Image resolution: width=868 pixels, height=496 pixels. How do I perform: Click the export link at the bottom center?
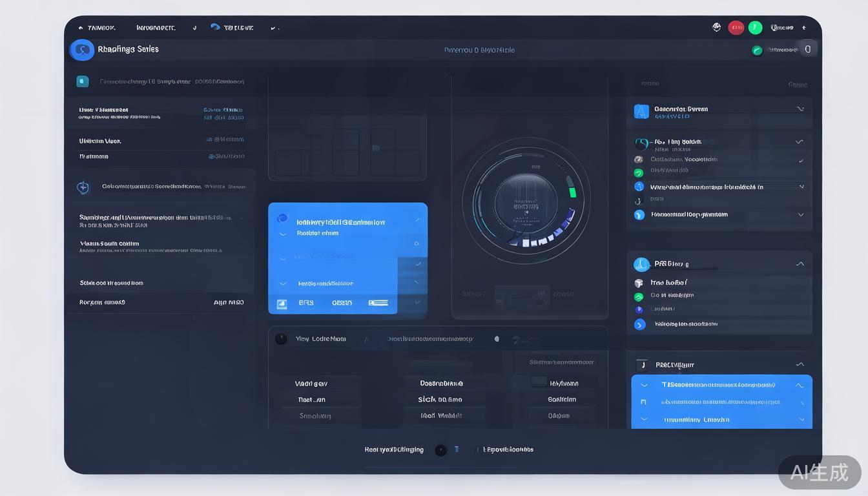[508, 449]
